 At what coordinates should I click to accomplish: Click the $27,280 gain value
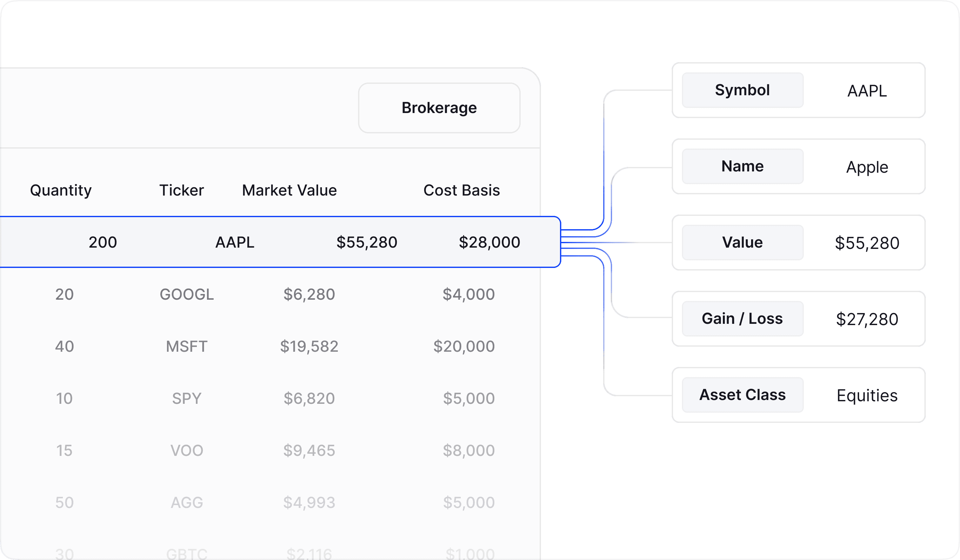(x=867, y=319)
